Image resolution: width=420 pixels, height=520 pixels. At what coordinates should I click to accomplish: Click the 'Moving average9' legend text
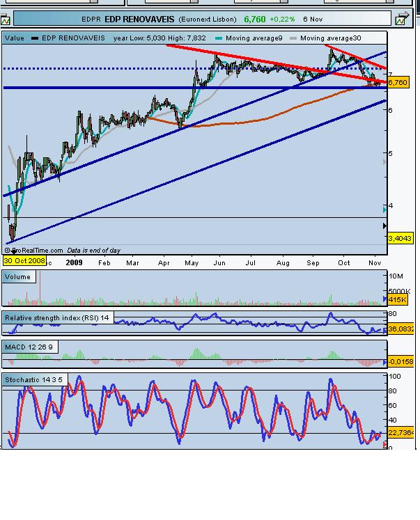pyautogui.click(x=254, y=38)
